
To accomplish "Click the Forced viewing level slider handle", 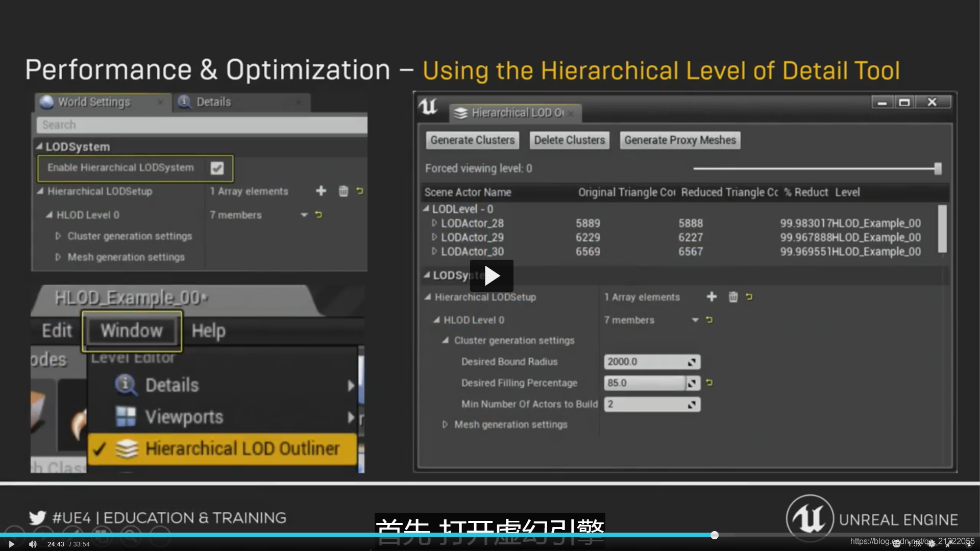I will pos(937,168).
